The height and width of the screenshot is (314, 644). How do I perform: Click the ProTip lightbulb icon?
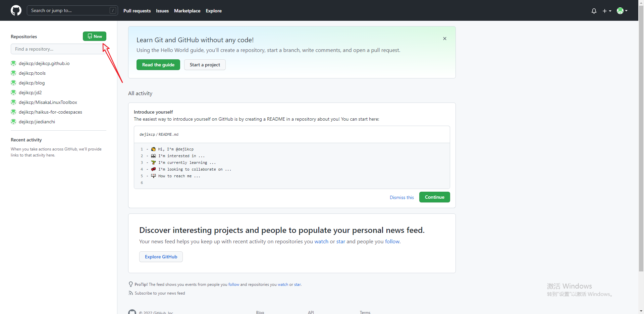[x=131, y=285]
